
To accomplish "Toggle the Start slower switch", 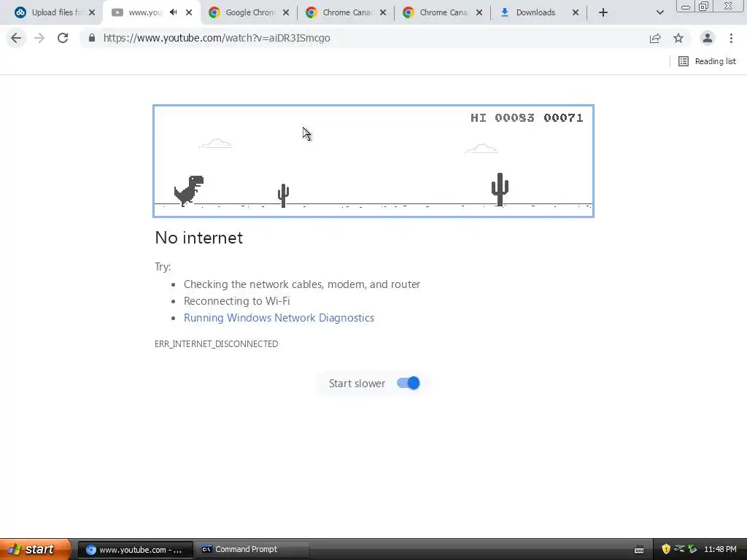I will coord(409,384).
